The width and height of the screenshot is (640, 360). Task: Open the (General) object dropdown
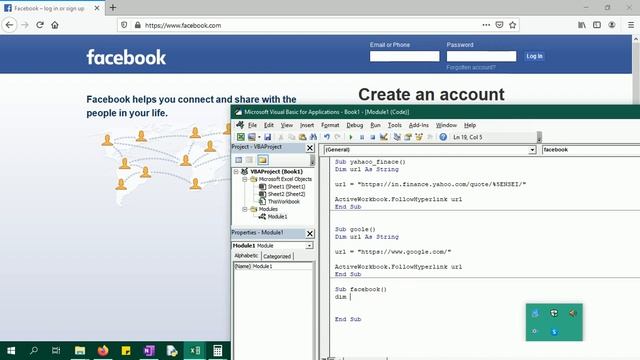click(x=532, y=150)
